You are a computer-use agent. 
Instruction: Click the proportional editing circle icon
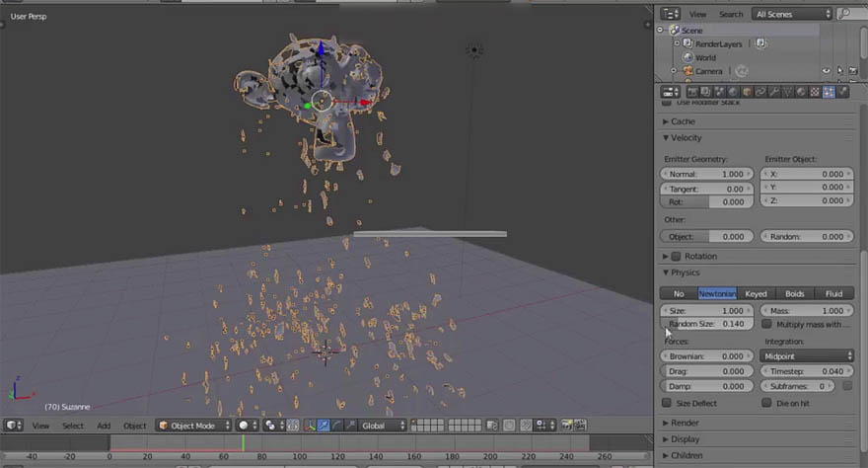(x=509, y=426)
